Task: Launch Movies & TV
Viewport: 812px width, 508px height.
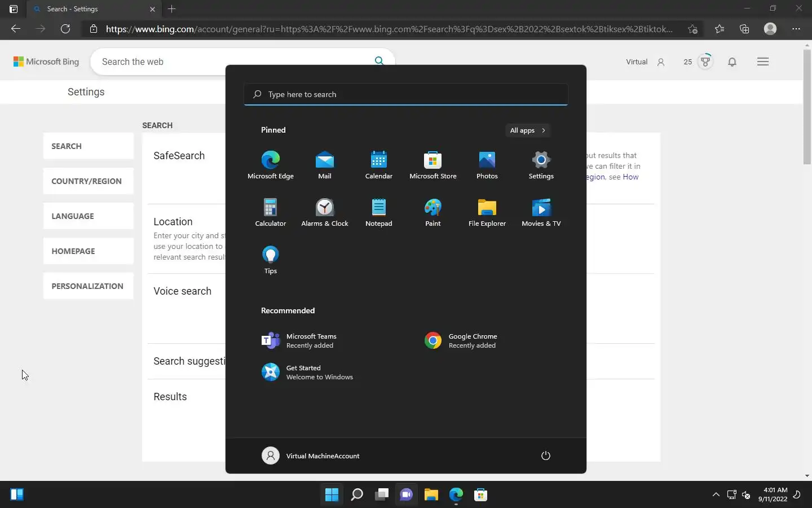Action: pyautogui.click(x=541, y=213)
